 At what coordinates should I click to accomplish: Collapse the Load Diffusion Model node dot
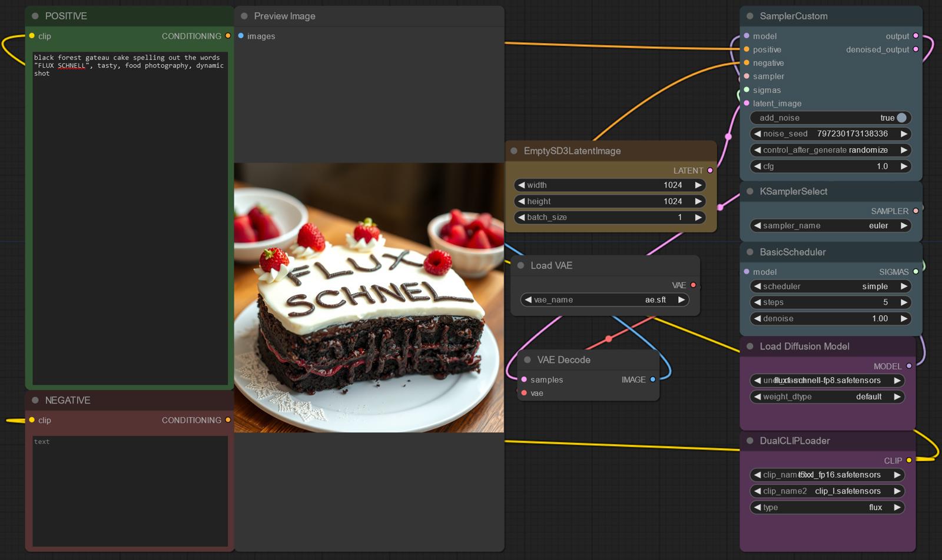click(x=750, y=346)
